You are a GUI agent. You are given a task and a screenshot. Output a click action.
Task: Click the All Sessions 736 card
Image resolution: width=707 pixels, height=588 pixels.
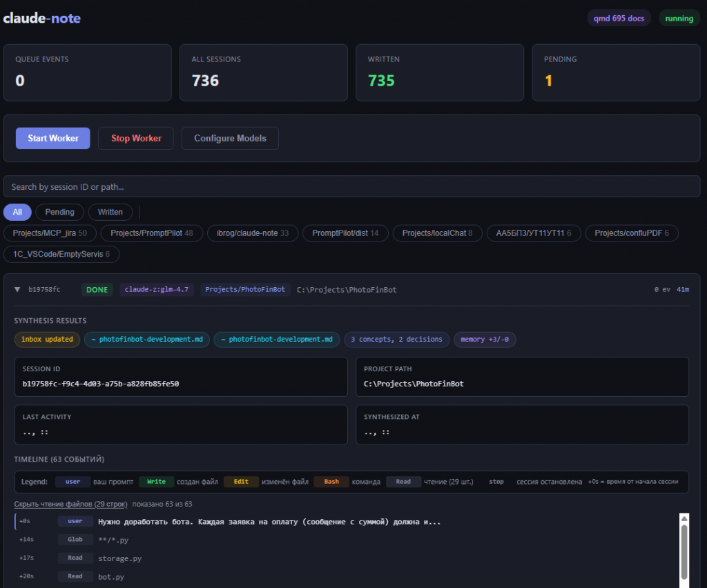pyautogui.click(x=263, y=72)
